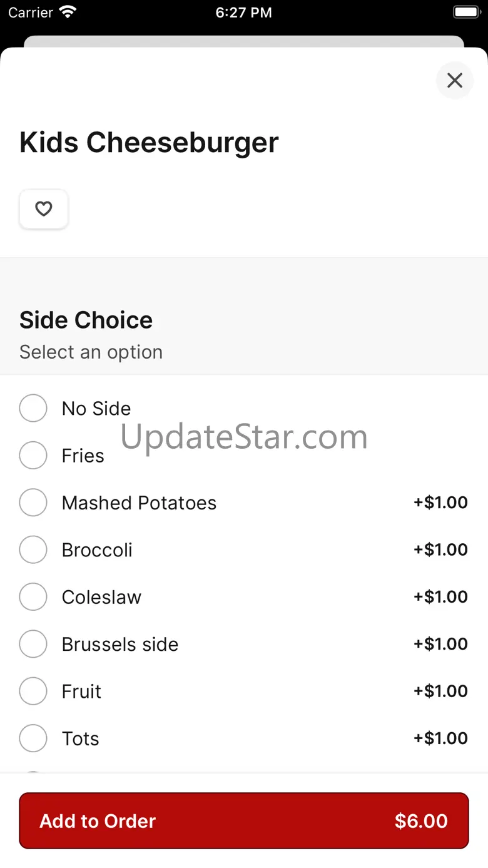Select Mashed Potatoes radio option
The width and height of the screenshot is (488, 868).
(x=33, y=503)
